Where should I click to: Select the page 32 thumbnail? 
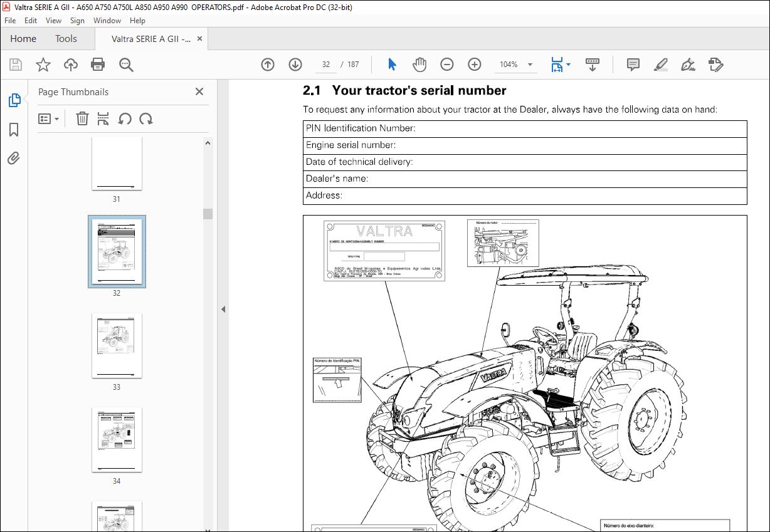coord(117,252)
